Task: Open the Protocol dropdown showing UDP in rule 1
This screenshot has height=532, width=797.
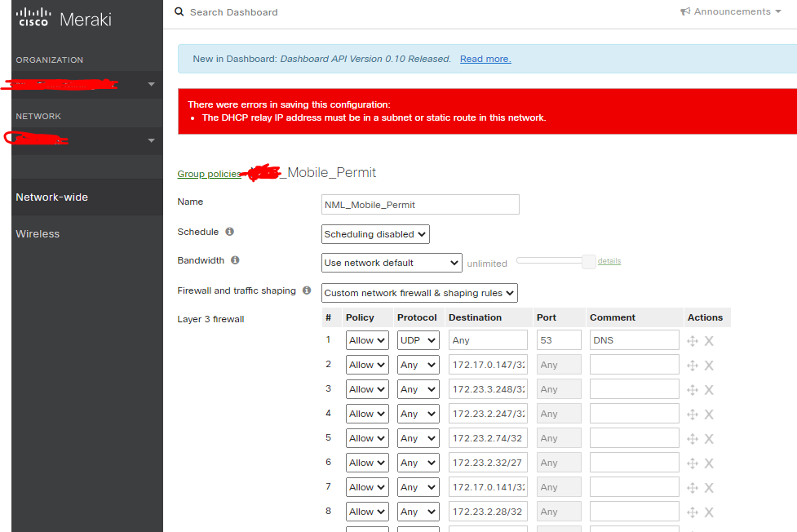Action: [418, 340]
